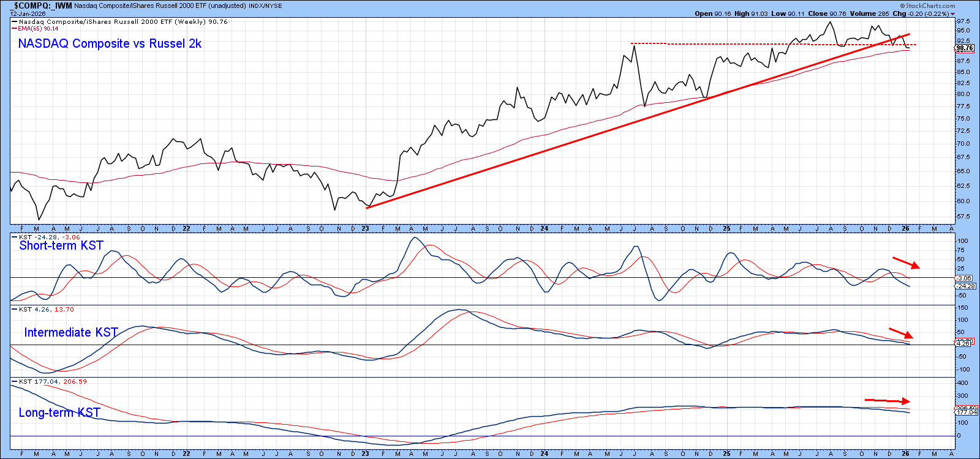Screen dimensions: 980x459
Task: Click the Chg -0.20 (-0.22%) value
Action: click(x=921, y=13)
